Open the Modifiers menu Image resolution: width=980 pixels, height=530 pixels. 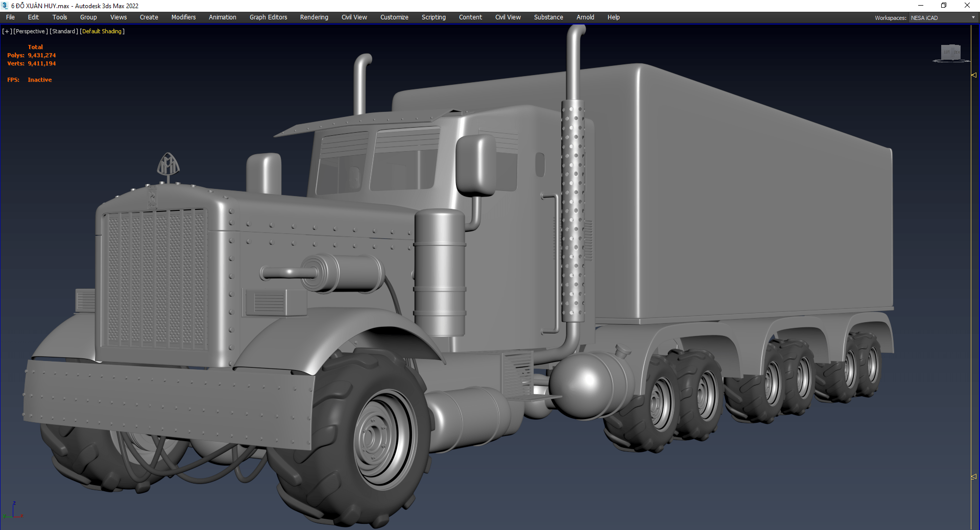pyautogui.click(x=183, y=17)
